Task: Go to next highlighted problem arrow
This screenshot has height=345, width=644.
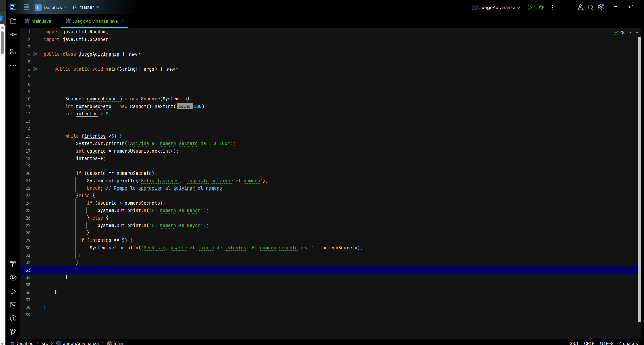Action: pos(637,32)
